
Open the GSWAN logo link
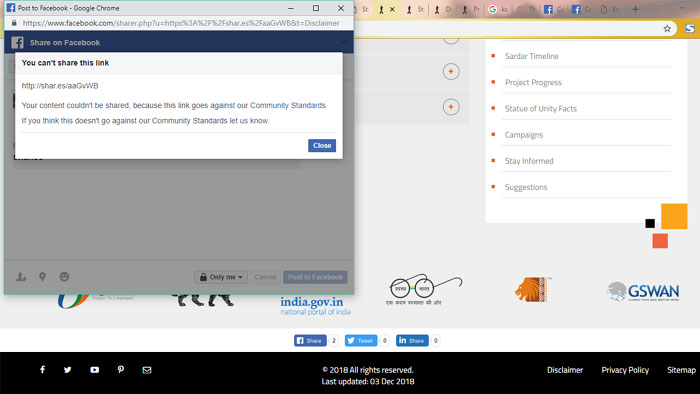pyautogui.click(x=643, y=291)
